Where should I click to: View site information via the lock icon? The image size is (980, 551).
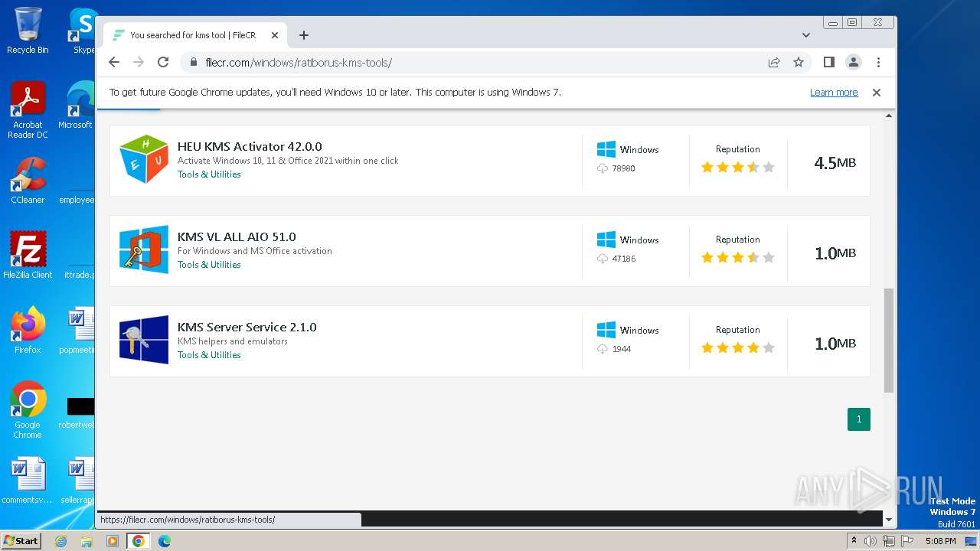point(193,62)
